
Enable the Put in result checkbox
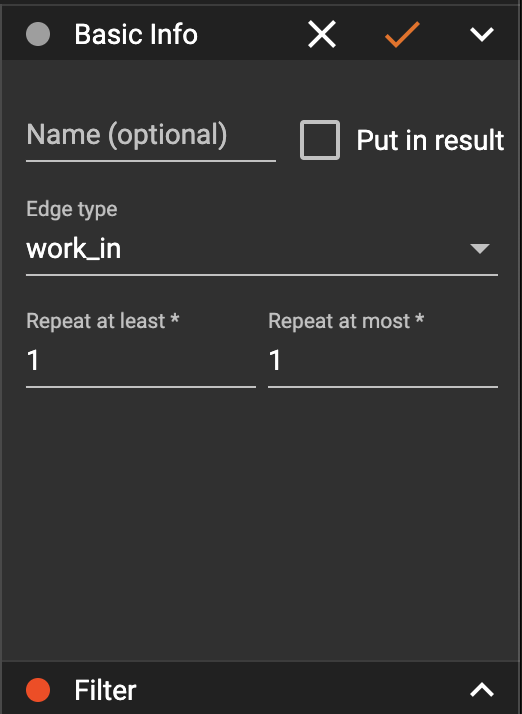click(320, 140)
